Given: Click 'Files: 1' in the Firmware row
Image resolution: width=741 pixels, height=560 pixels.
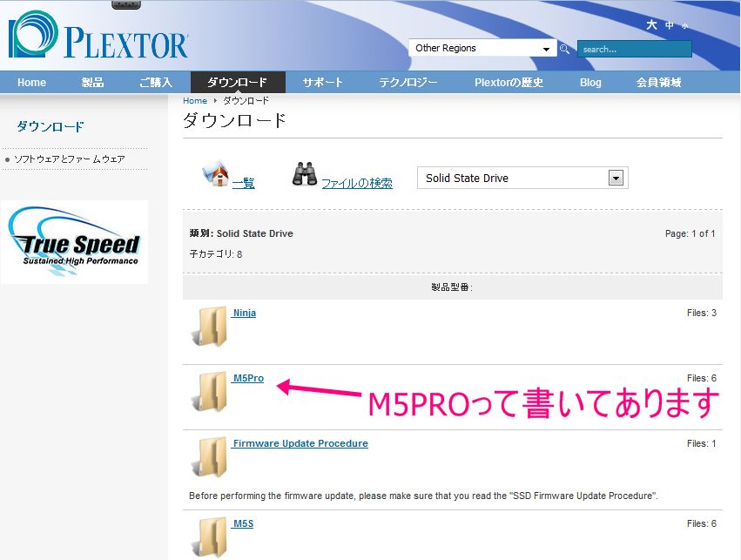Looking at the screenshot, I should pyautogui.click(x=701, y=443).
